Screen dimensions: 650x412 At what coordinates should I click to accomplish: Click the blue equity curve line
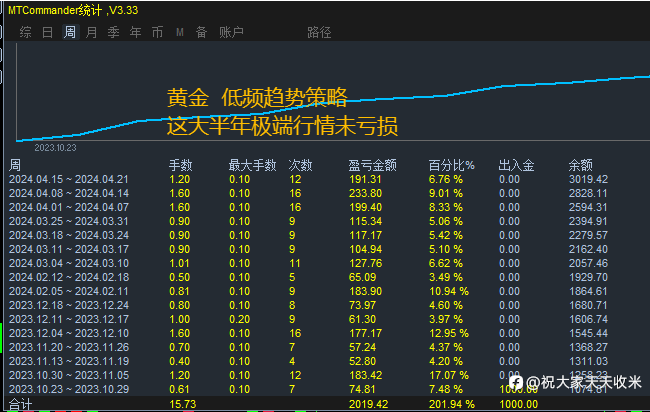coord(332,104)
